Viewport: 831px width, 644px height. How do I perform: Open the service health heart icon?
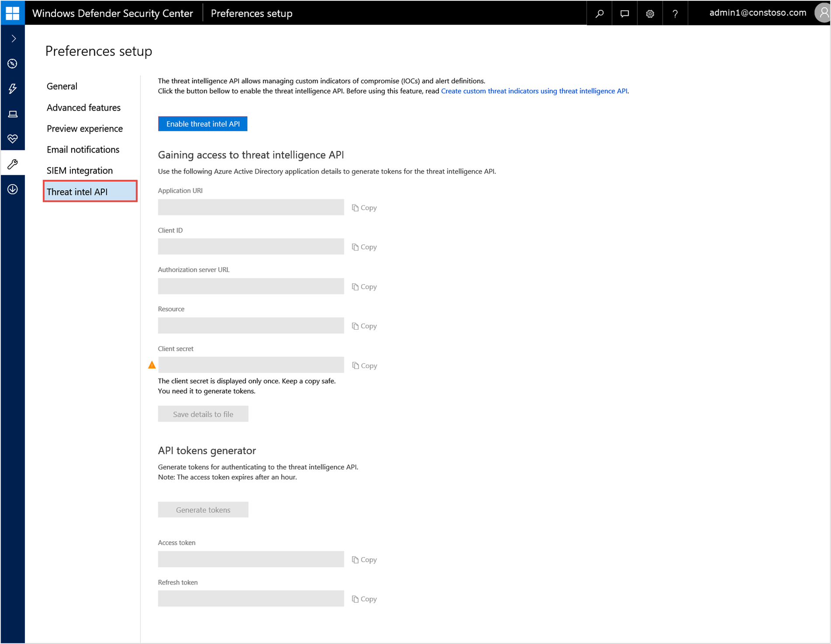(x=13, y=139)
